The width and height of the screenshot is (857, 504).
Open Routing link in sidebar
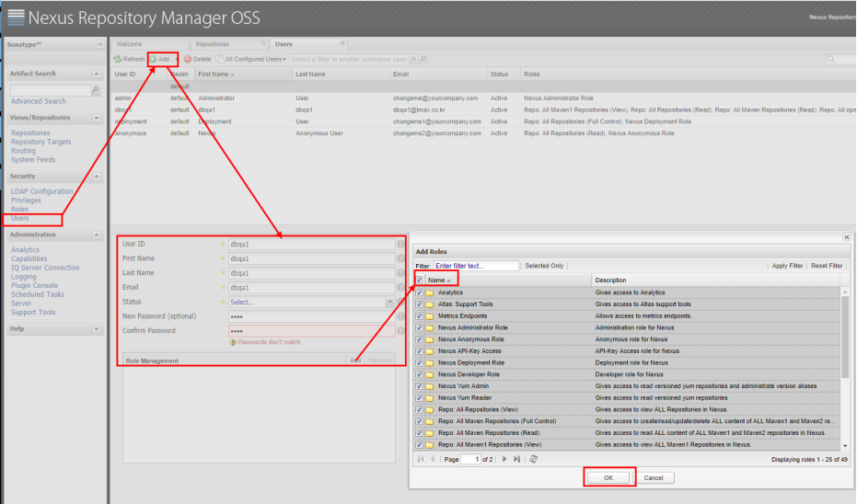(23, 151)
